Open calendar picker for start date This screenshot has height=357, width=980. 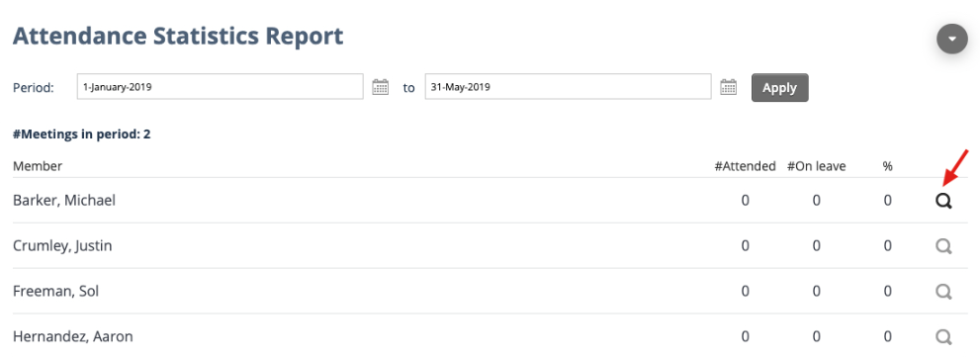[x=380, y=87]
